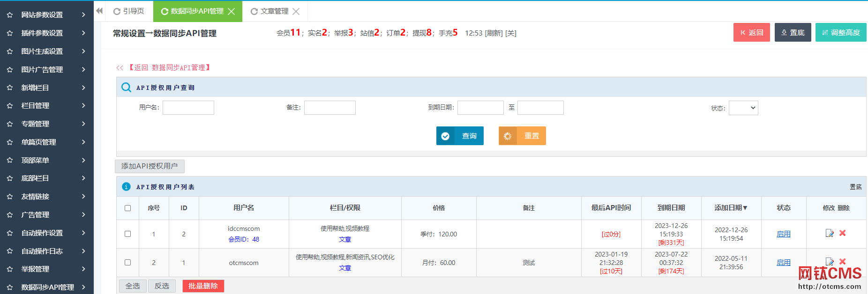The width and height of the screenshot is (868, 294).
Task: Click star icon beside 新增栏目
Action: tap(10, 88)
